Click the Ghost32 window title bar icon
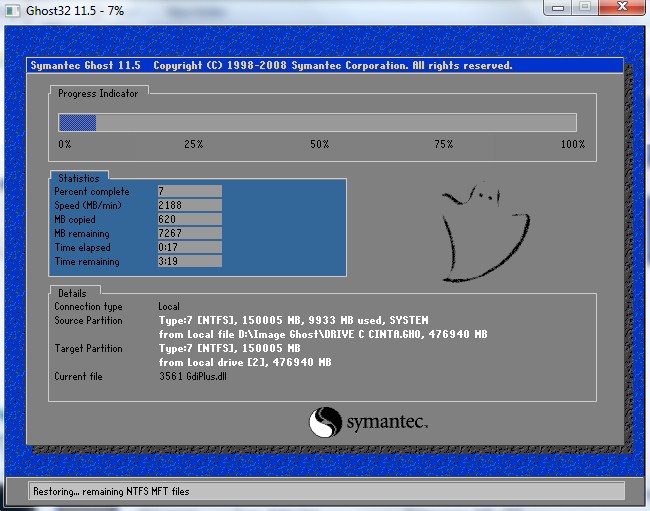The height and width of the screenshot is (511, 650). coord(12,10)
